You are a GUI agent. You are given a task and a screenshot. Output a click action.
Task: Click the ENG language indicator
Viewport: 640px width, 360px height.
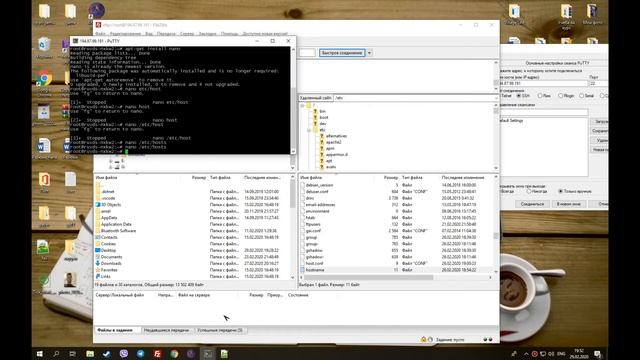point(561,354)
